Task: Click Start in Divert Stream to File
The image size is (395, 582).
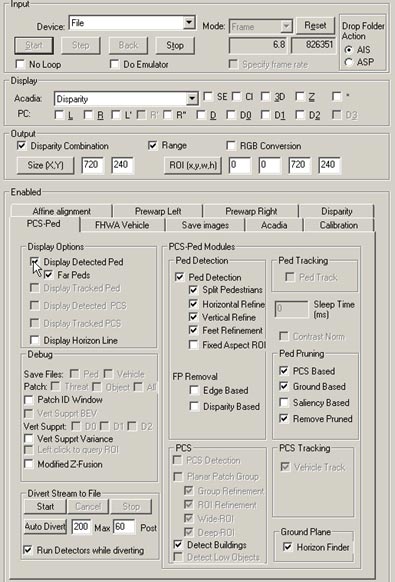Action: coord(45,506)
